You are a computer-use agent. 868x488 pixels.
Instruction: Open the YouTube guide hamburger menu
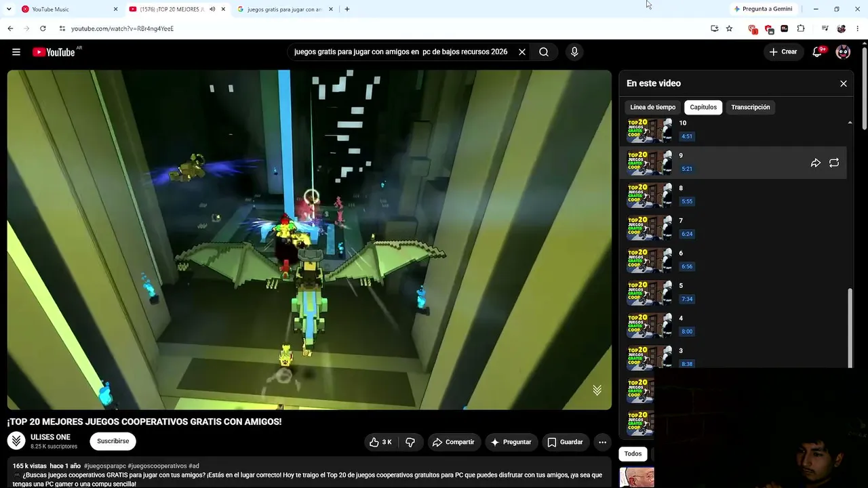pos(16,52)
